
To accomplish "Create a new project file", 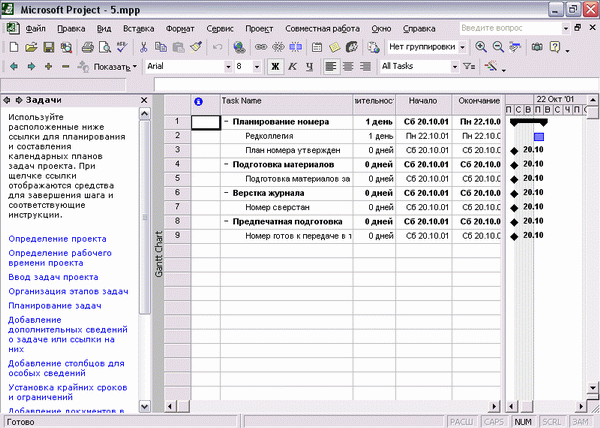I will [x=14, y=47].
